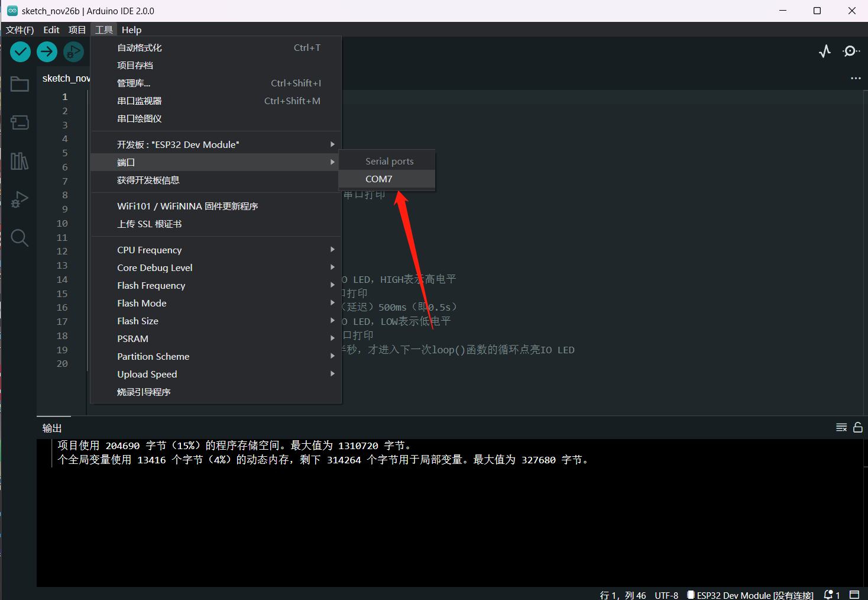The width and height of the screenshot is (868, 600).
Task: Open the 文件(F) menu
Action: coord(20,30)
